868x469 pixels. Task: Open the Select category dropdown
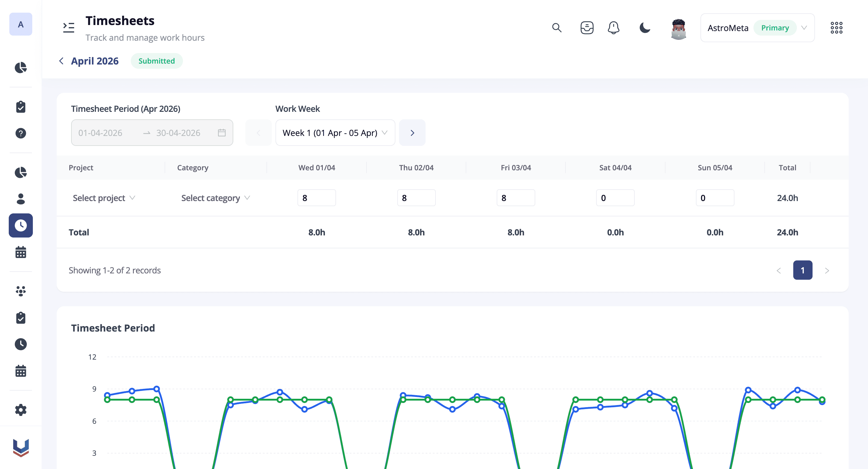click(x=216, y=198)
